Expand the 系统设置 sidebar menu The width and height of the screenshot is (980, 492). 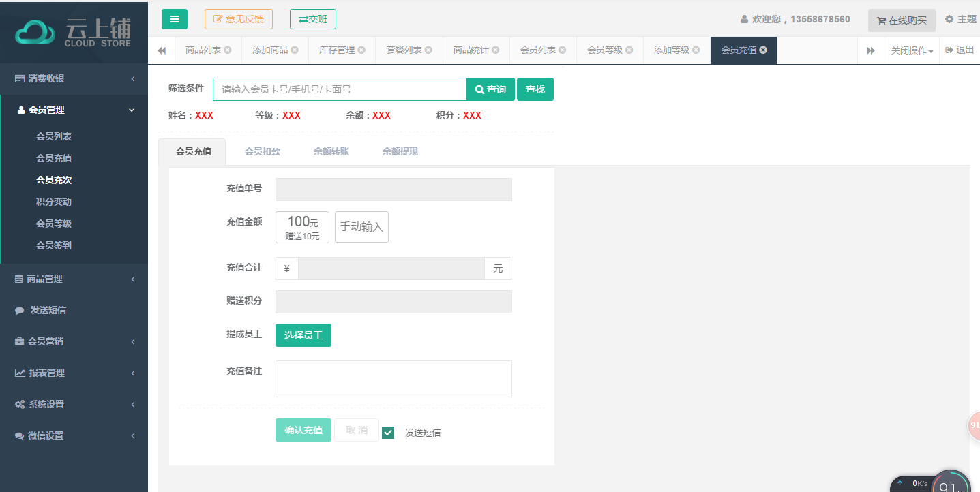(x=74, y=404)
